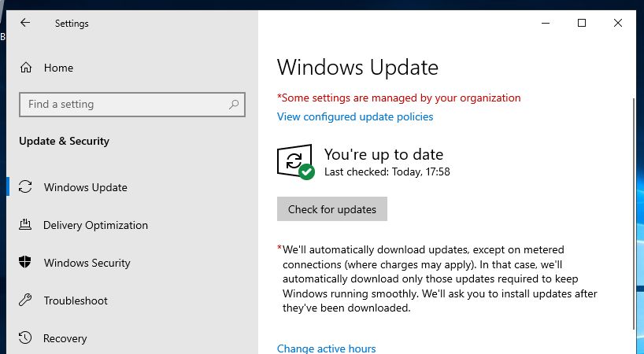The height and width of the screenshot is (354, 644).
Task: Click View configured update policies link
Action: pyautogui.click(x=355, y=117)
